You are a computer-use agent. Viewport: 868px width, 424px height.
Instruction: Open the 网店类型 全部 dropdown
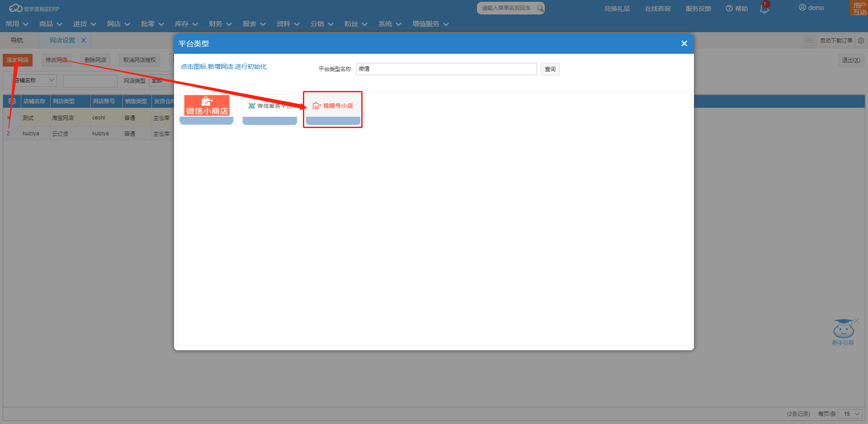point(161,81)
